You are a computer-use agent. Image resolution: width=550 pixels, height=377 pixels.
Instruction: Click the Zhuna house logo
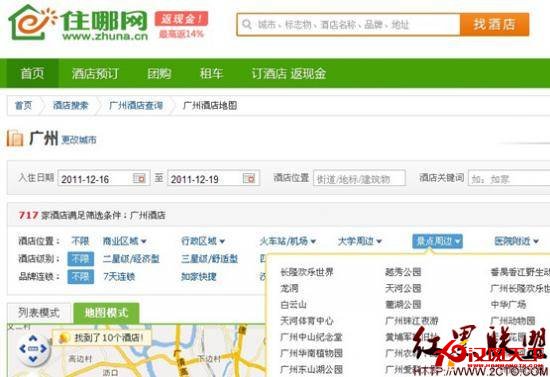(33, 22)
